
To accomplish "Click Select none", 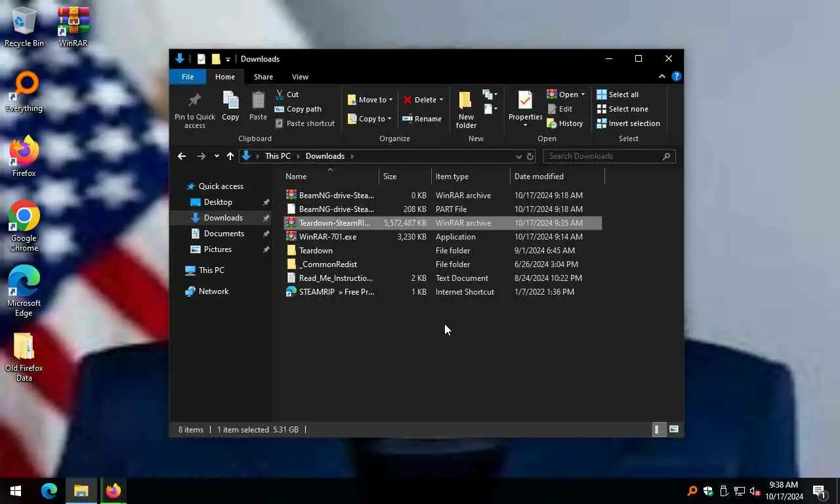I will [622, 109].
